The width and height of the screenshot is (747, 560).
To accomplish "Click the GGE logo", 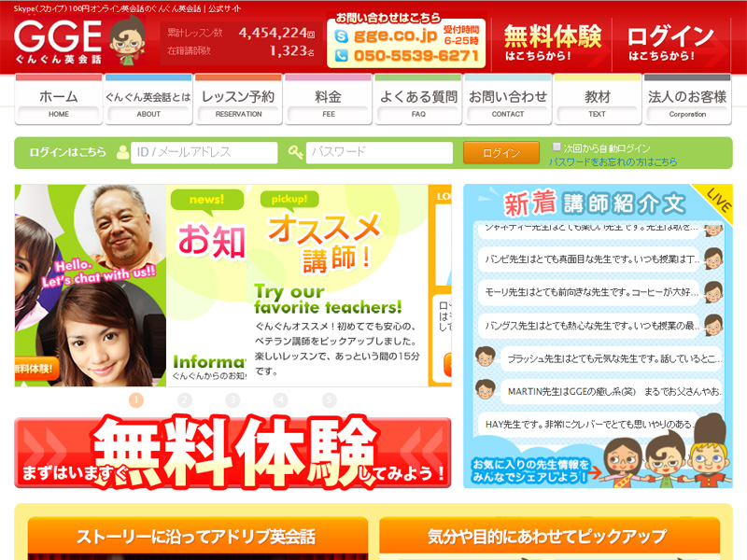I will click(x=58, y=42).
